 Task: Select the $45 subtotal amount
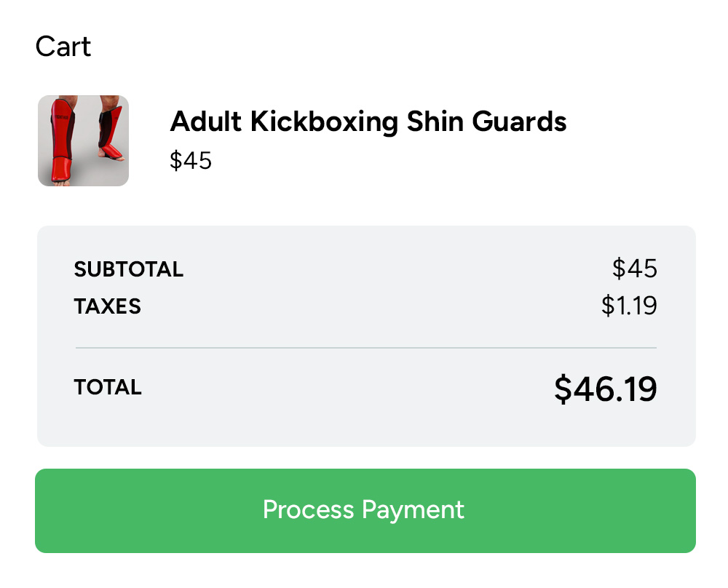[634, 269]
